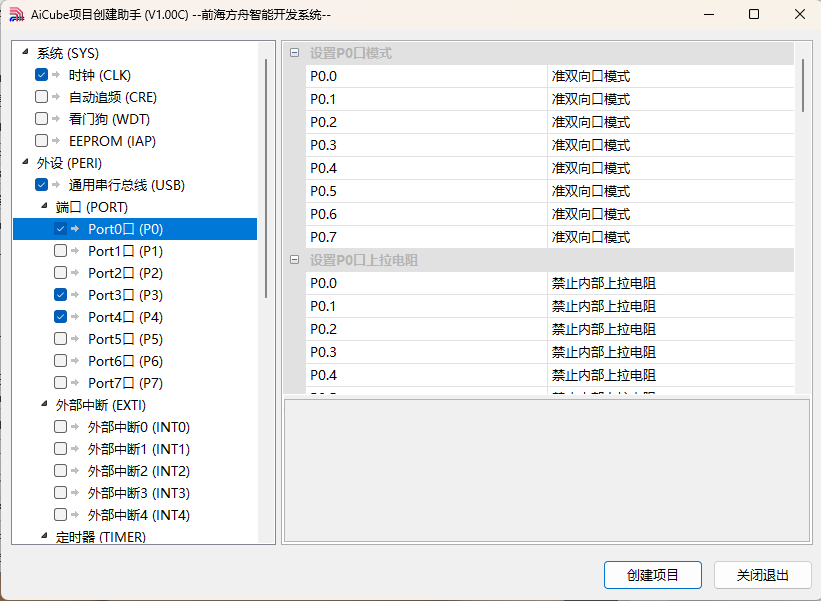The image size is (821, 601).
Task: Enable the 看门狗 (WDT) checkbox
Action: [x=41, y=119]
